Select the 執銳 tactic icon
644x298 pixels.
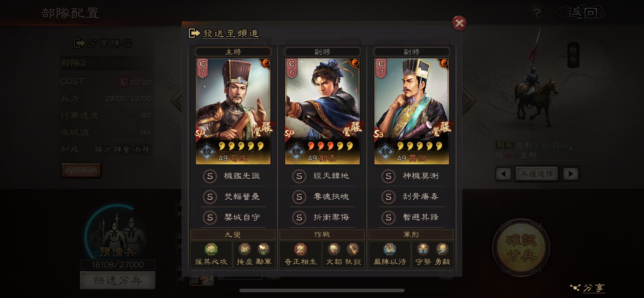point(353,249)
